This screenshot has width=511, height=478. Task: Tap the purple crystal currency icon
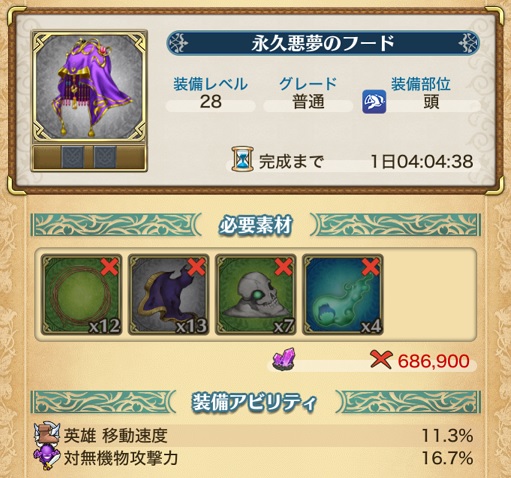click(284, 359)
